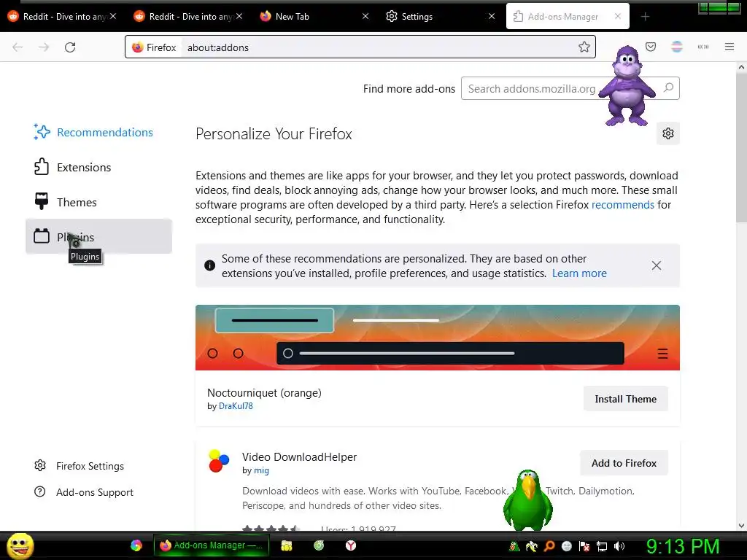The height and width of the screenshot is (560, 747).
Task: Select Add-ons Manager taskbar button
Action: [211, 545]
